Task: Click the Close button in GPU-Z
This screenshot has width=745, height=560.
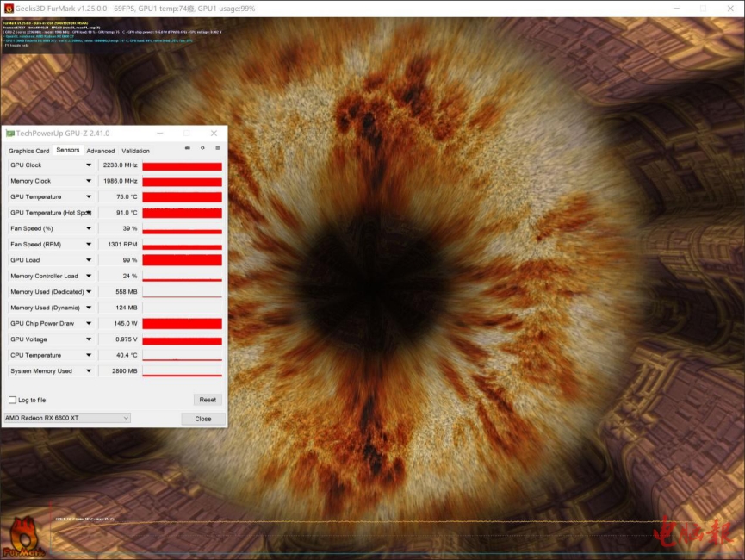Action: 203,419
